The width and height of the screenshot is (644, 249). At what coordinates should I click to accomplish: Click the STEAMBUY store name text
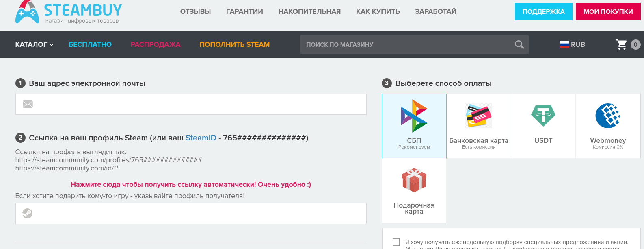83,10
